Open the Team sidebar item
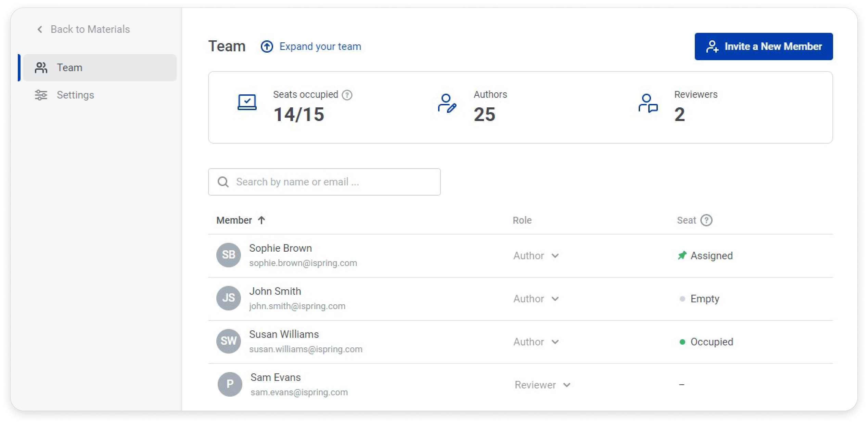Screen dimensions: 868x424 click(x=100, y=68)
